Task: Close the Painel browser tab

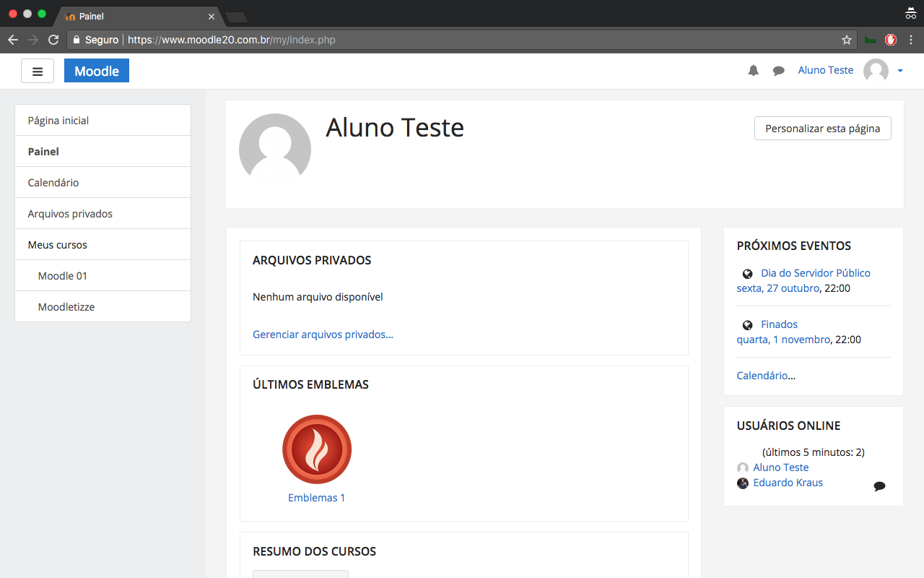Action: [x=212, y=16]
